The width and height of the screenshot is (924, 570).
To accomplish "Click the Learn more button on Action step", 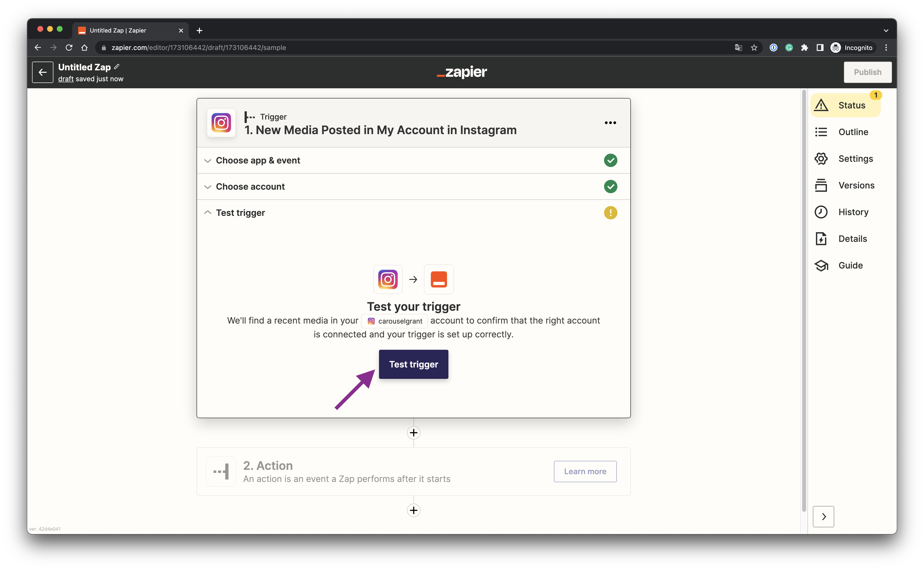I will coord(585,472).
